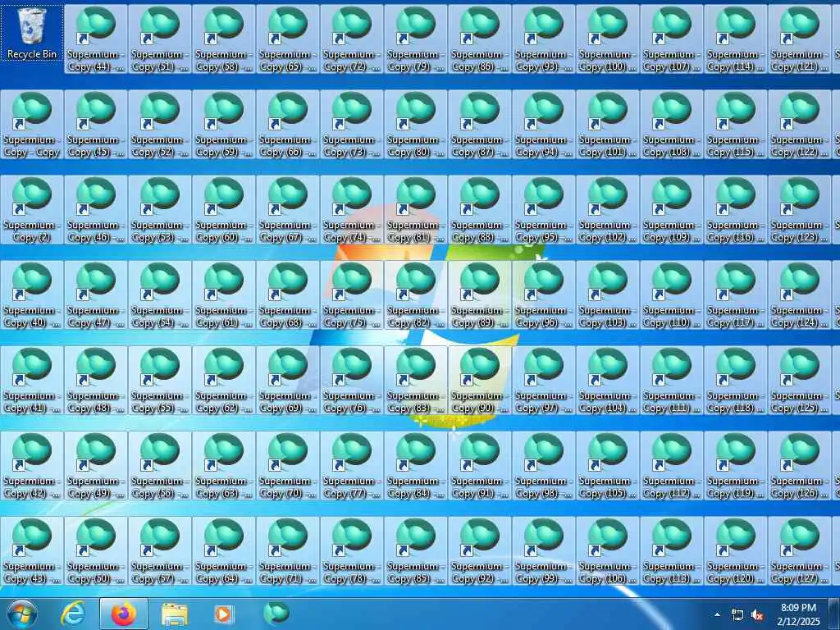Select Supermium Copy (75) shortcut
The width and height of the screenshot is (840, 630).
tap(352, 294)
